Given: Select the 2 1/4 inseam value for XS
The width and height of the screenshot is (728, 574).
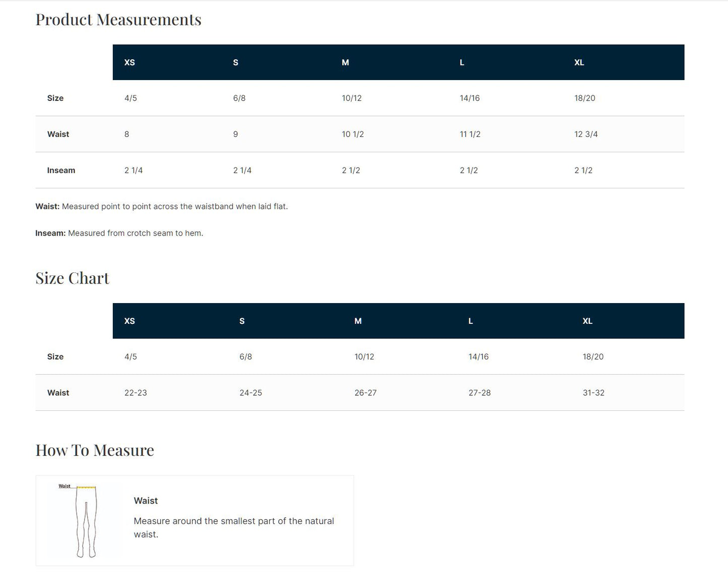Looking at the screenshot, I should [134, 170].
